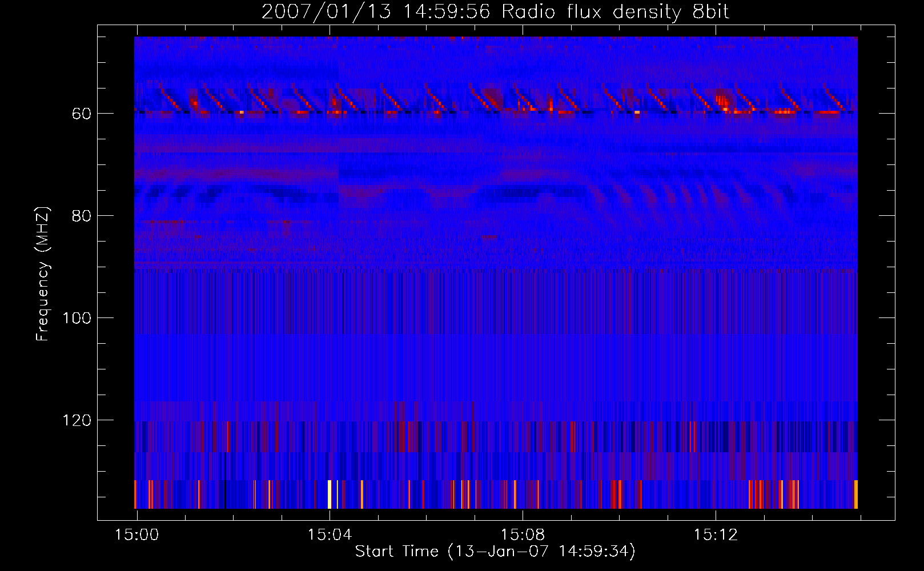Click the plot title '2007/01/13 14:59:56 Radio flux density 8bit'
The height and width of the screenshot is (571, 924).
point(495,12)
